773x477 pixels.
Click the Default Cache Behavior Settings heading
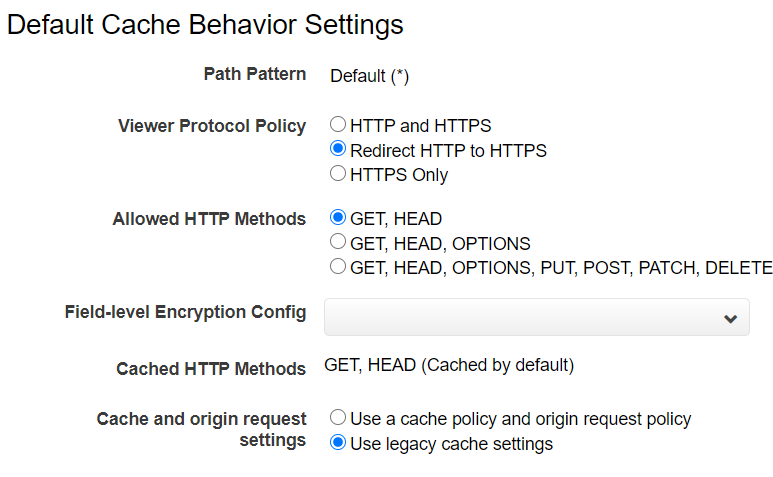click(205, 25)
